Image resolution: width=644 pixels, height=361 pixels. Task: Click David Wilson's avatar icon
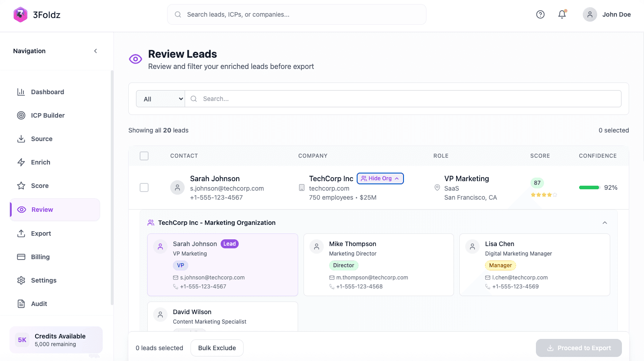click(160, 315)
